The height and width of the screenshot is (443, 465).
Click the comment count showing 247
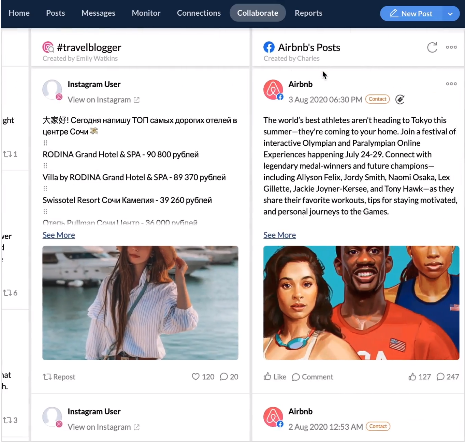pos(448,377)
